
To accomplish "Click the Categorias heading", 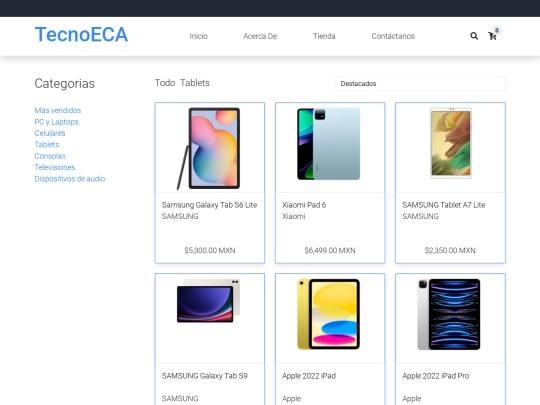I will click(x=64, y=84).
